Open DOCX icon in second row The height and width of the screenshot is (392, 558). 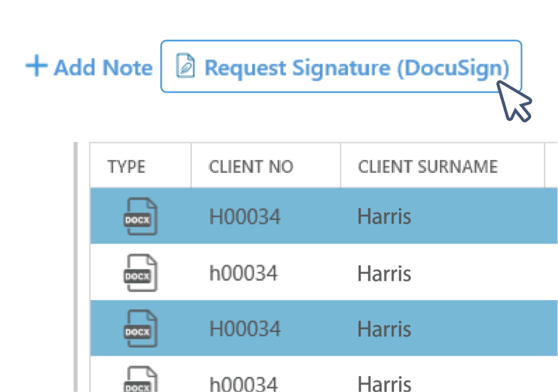click(140, 273)
